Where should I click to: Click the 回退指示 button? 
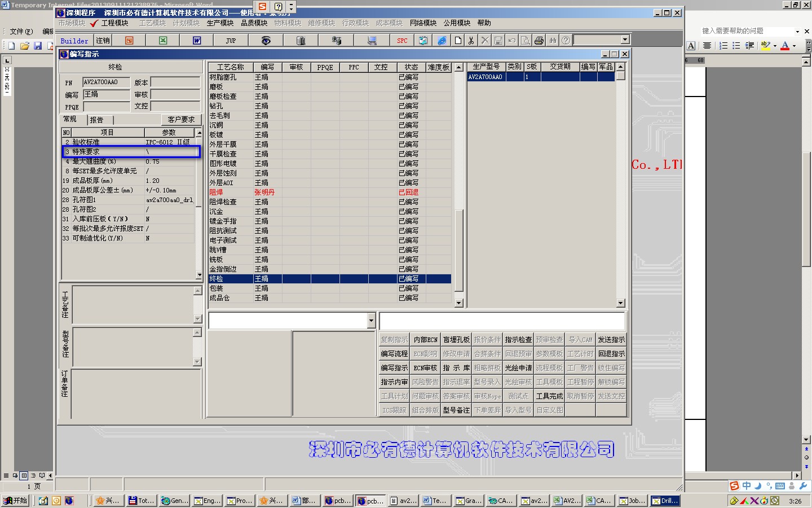(611, 354)
